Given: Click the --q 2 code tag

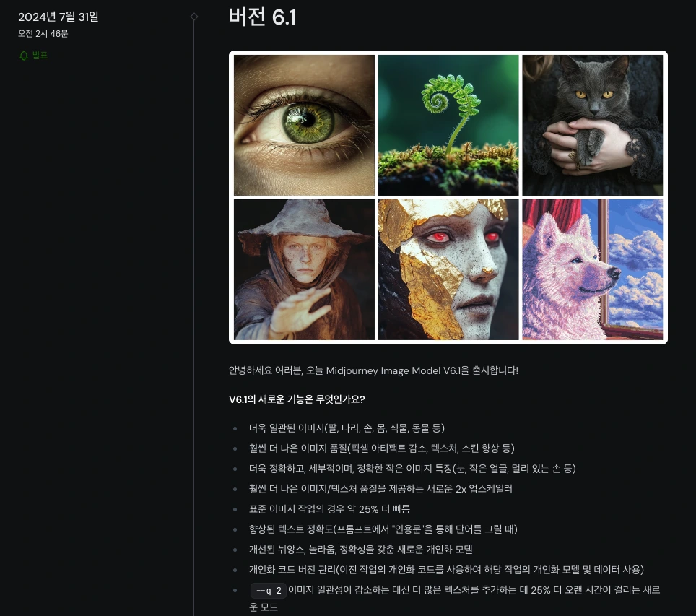Looking at the screenshot, I should pos(269,591).
